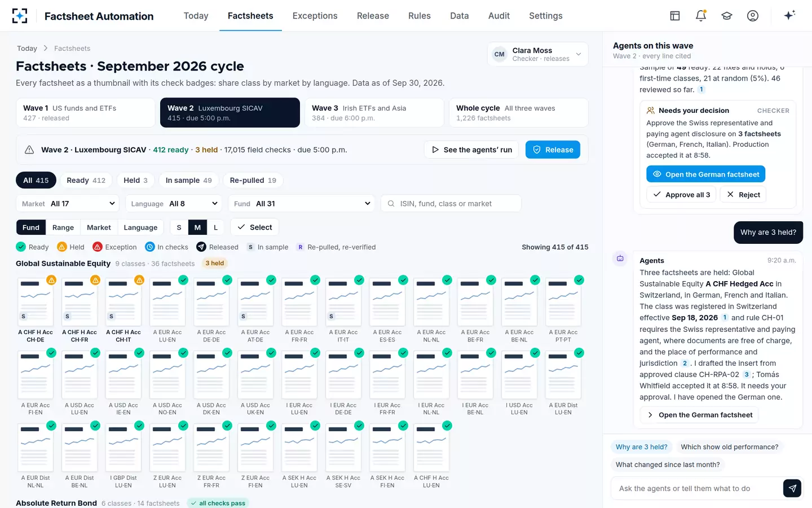Open the graduation cap learning icon
Viewport: 812px width, 508px height.
click(x=727, y=16)
